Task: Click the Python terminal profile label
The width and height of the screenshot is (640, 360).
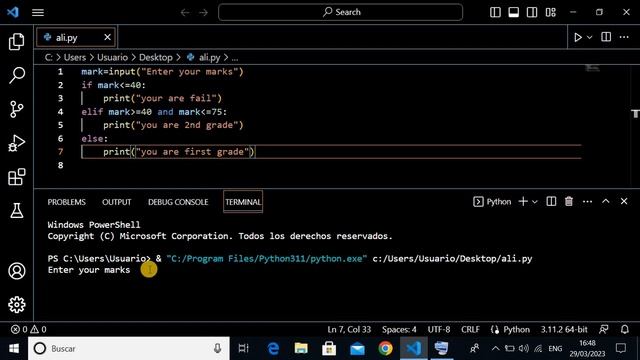Action: click(492, 202)
